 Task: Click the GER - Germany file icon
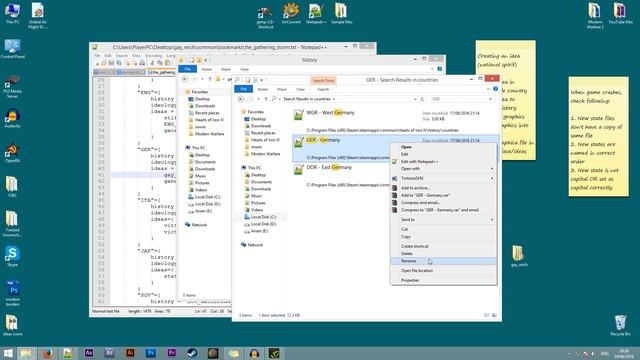(299, 142)
